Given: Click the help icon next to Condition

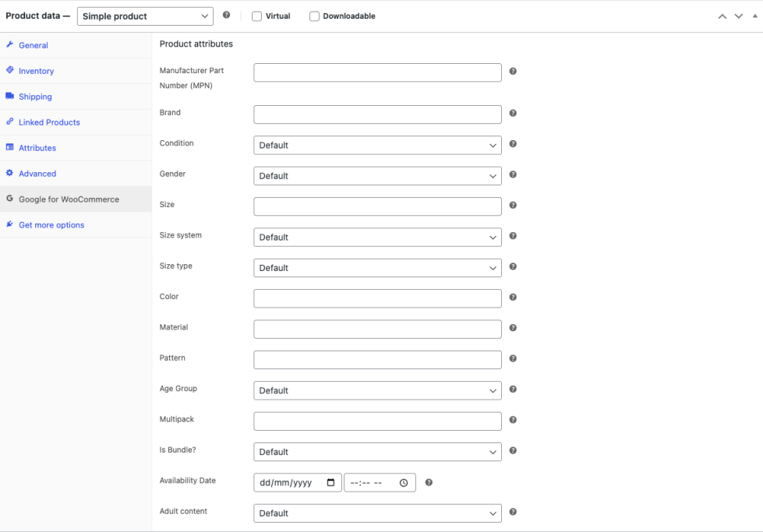Looking at the screenshot, I should [513, 144].
